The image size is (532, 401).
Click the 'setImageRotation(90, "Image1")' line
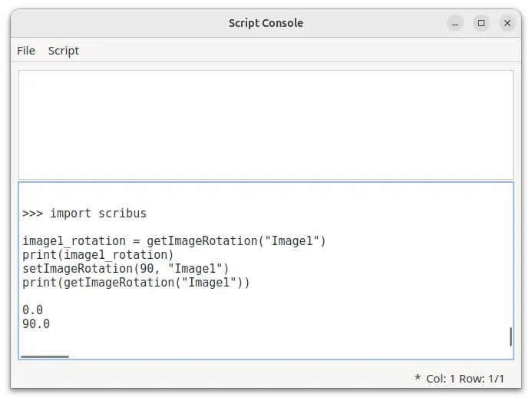126,269
